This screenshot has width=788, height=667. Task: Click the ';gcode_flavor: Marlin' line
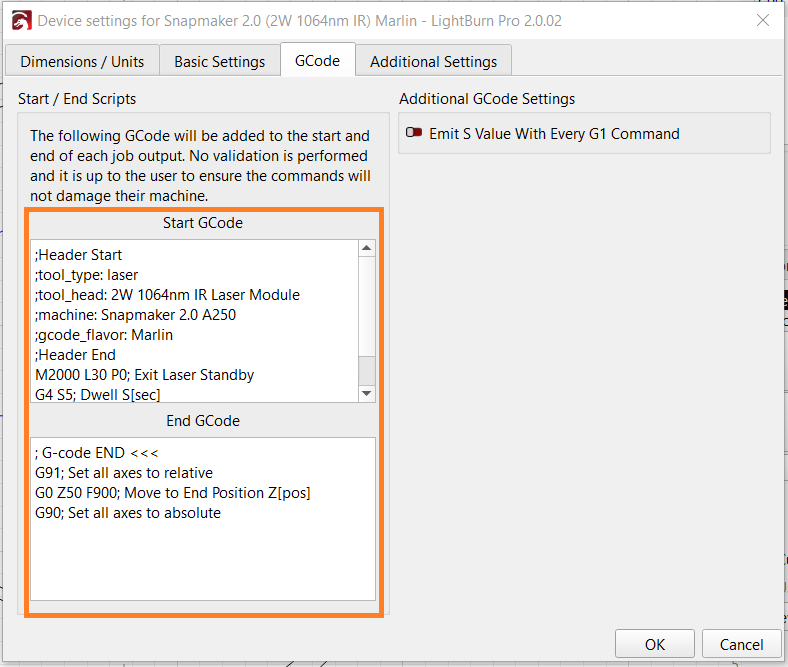click(x=104, y=335)
